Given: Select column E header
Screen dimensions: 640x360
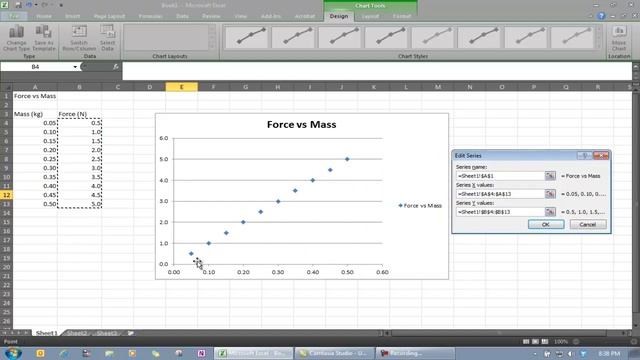Looking at the screenshot, I should [182, 87].
